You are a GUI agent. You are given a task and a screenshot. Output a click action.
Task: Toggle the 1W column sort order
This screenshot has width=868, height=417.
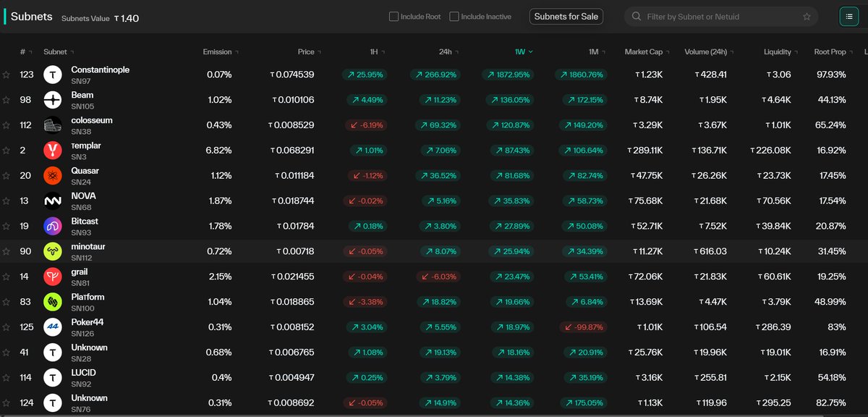524,52
